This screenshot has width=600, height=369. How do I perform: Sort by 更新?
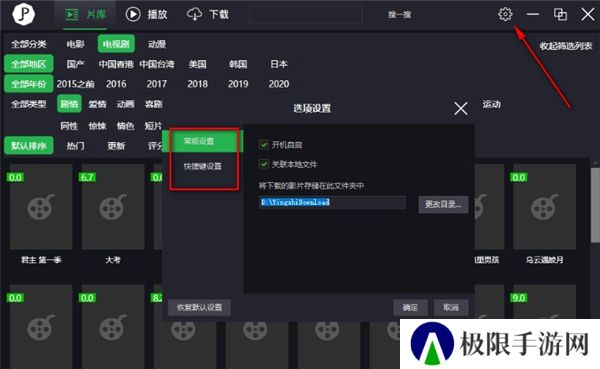click(x=116, y=145)
